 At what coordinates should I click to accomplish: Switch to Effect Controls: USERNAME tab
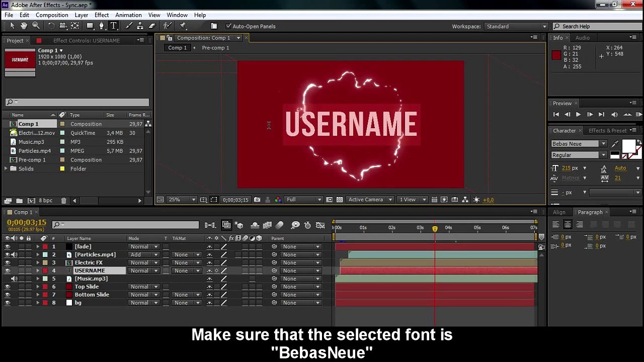[87, 40]
